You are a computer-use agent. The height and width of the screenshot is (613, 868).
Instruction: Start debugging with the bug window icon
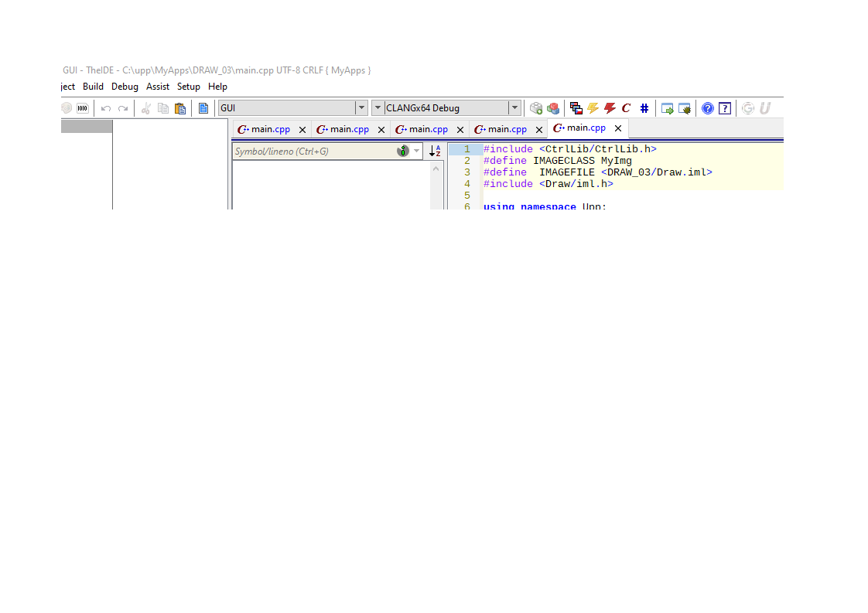coord(685,108)
